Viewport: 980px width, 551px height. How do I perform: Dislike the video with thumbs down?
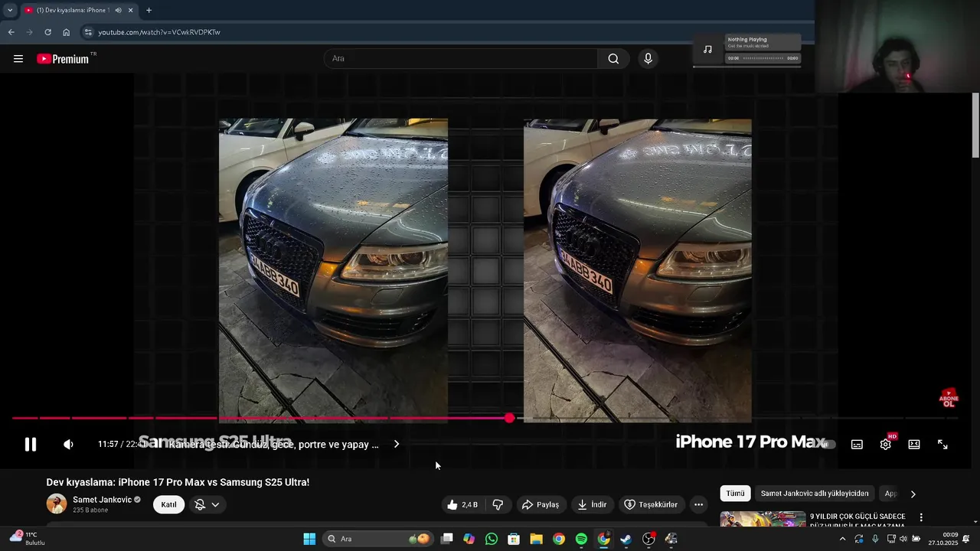498,505
